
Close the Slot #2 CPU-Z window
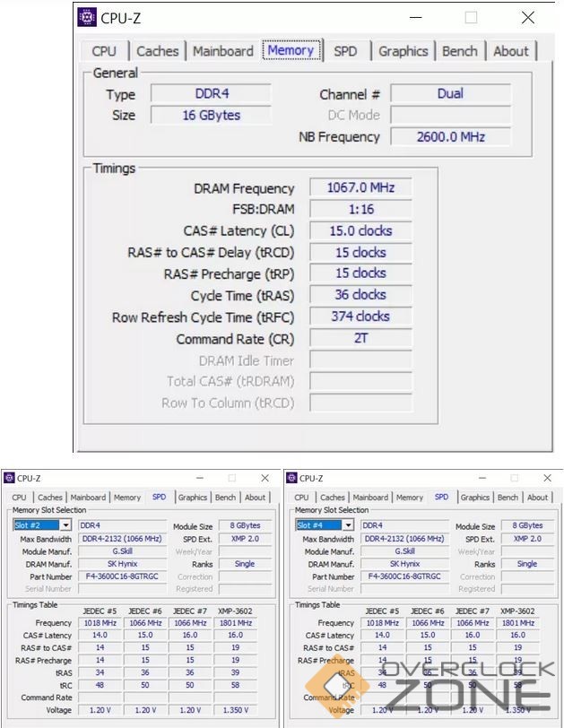click(x=265, y=478)
